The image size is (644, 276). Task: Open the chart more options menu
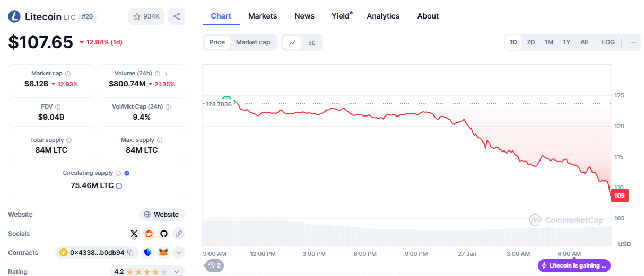(632, 42)
